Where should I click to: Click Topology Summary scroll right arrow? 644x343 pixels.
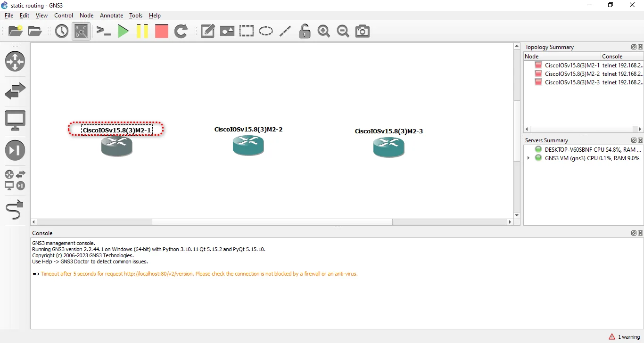pyautogui.click(x=640, y=129)
